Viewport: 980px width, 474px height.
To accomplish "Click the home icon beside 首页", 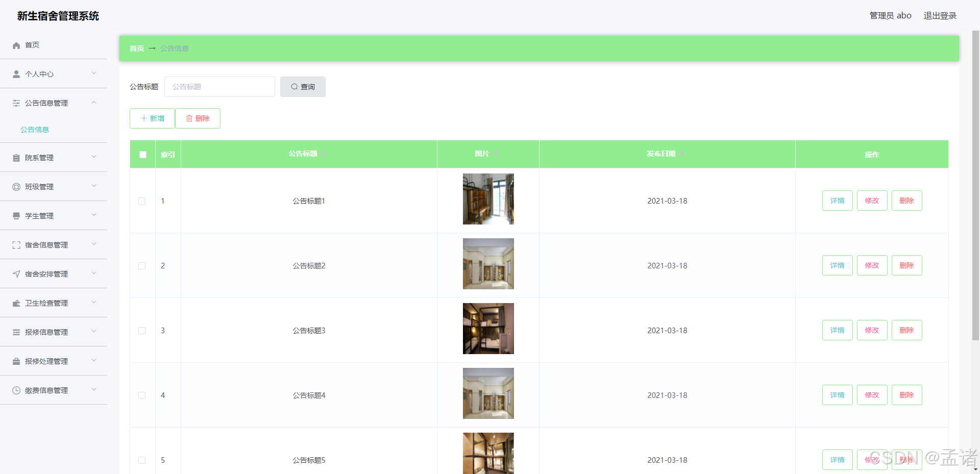I will click(x=16, y=45).
